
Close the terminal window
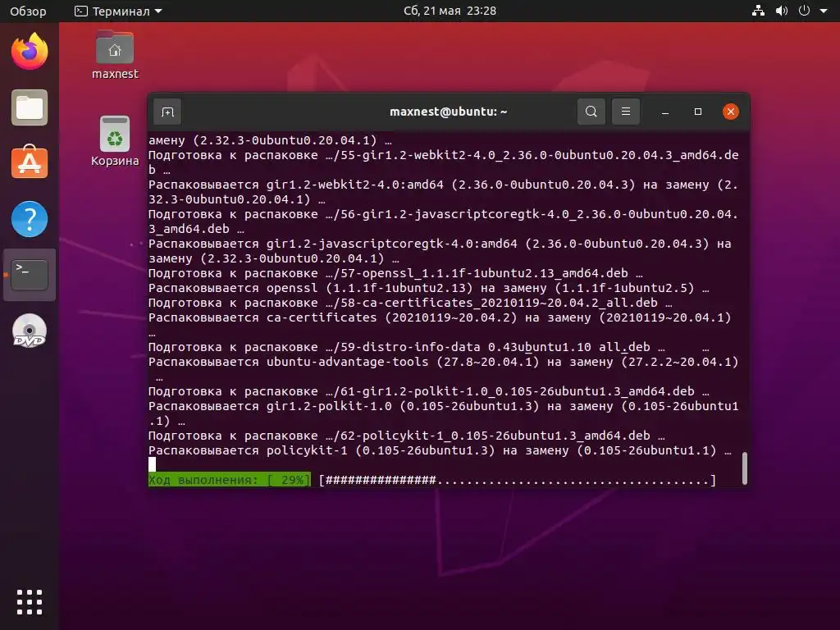[731, 112]
